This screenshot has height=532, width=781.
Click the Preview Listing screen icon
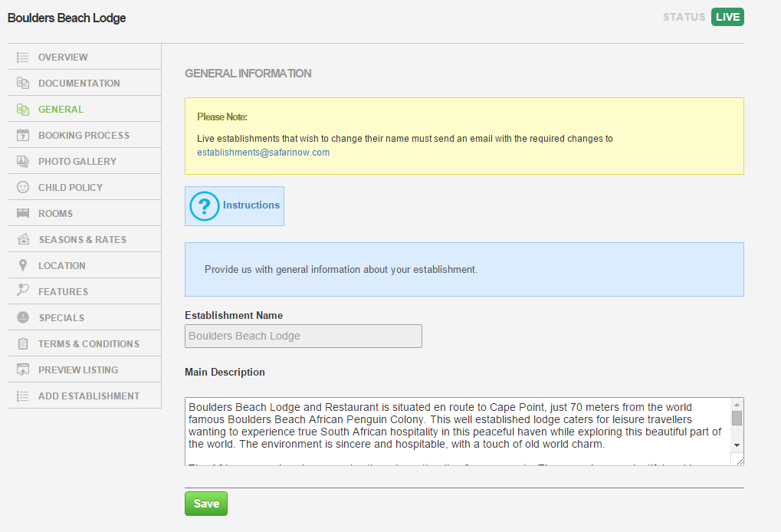(x=22, y=369)
